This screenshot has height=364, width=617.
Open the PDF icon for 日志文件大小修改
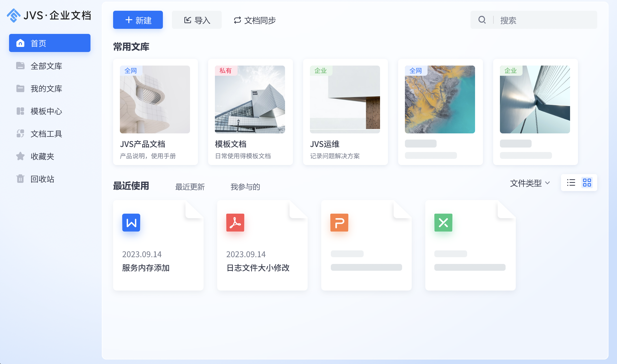pos(235,222)
